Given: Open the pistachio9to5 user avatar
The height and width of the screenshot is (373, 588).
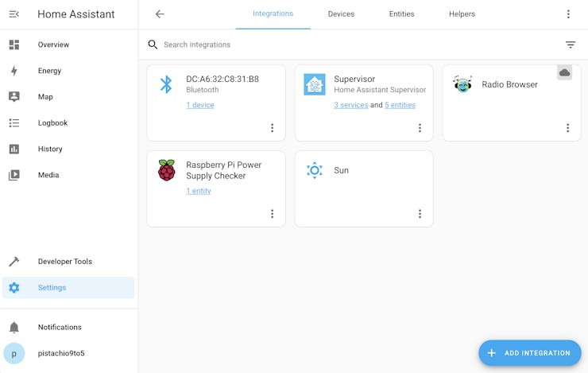Looking at the screenshot, I should 14,353.
